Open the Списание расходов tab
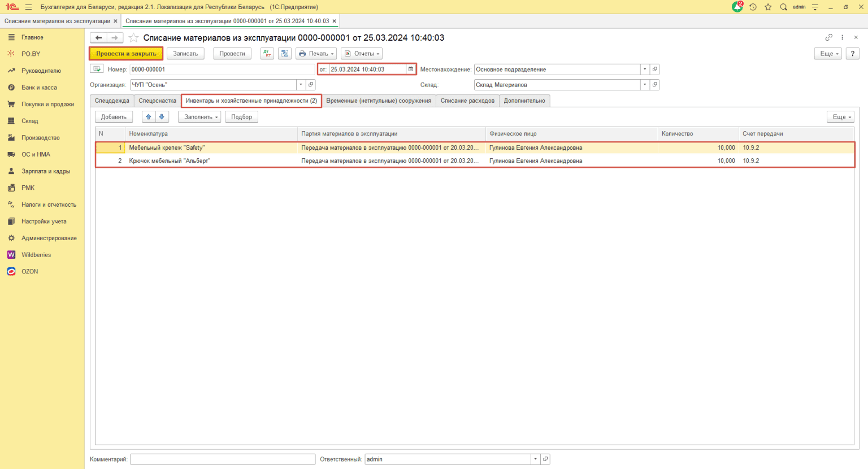The height and width of the screenshot is (469, 868). pos(467,101)
